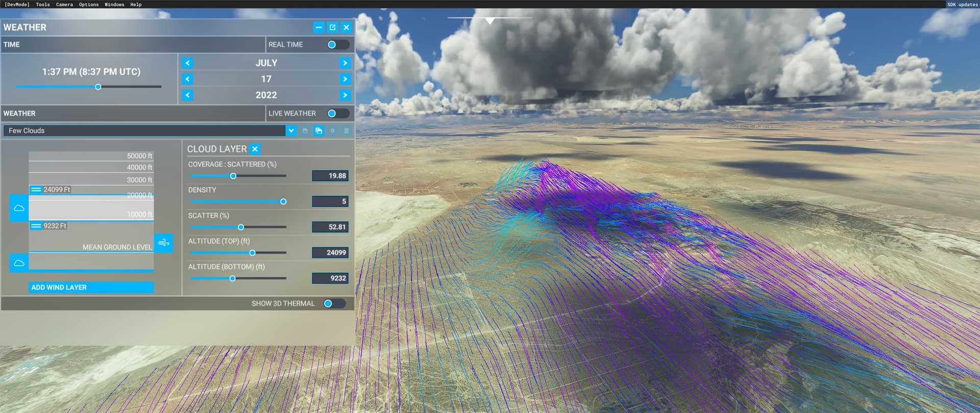The width and height of the screenshot is (980, 413).
Task: Advance to the month after July
Action: 345,63
